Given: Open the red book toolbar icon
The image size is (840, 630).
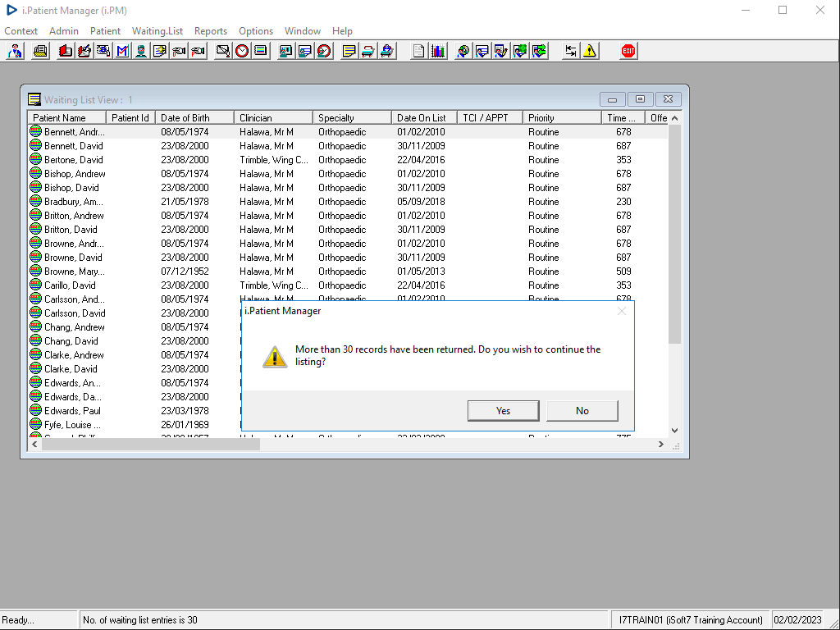Looking at the screenshot, I should point(66,51).
